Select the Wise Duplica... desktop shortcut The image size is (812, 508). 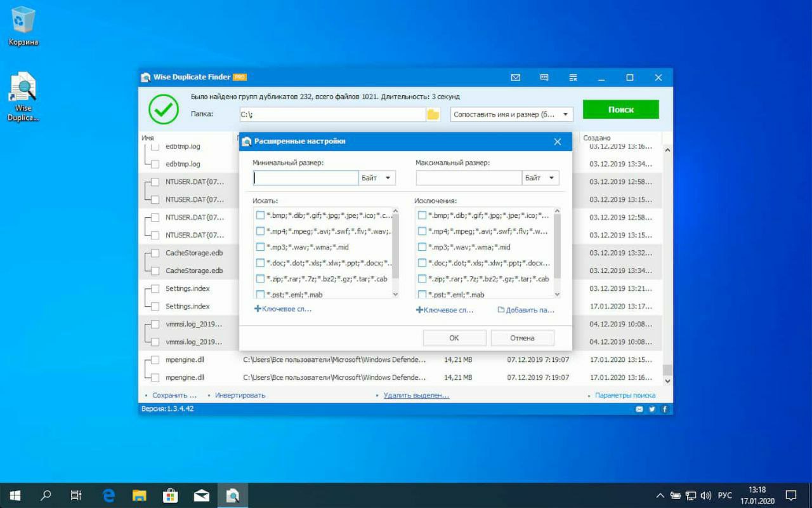pos(23,97)
